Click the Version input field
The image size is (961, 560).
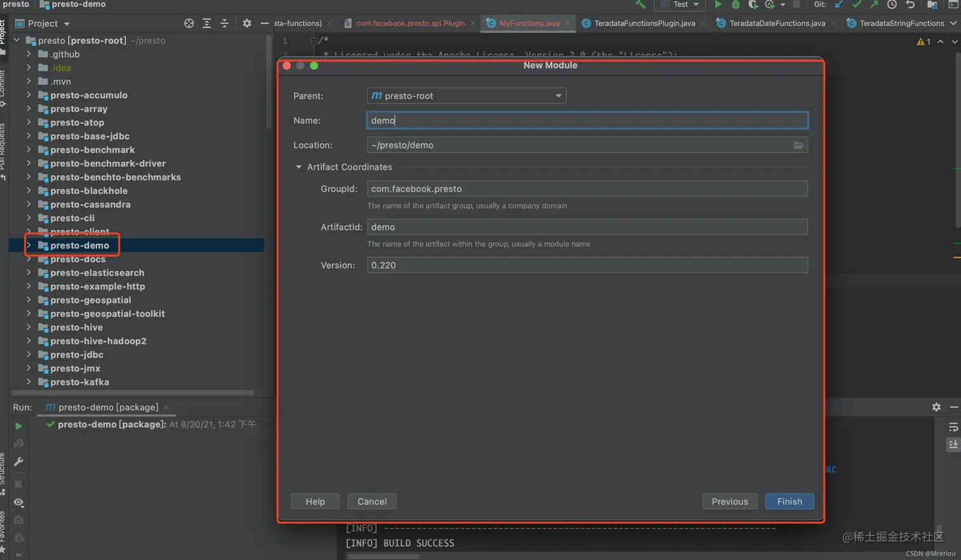tap(587, 265)
